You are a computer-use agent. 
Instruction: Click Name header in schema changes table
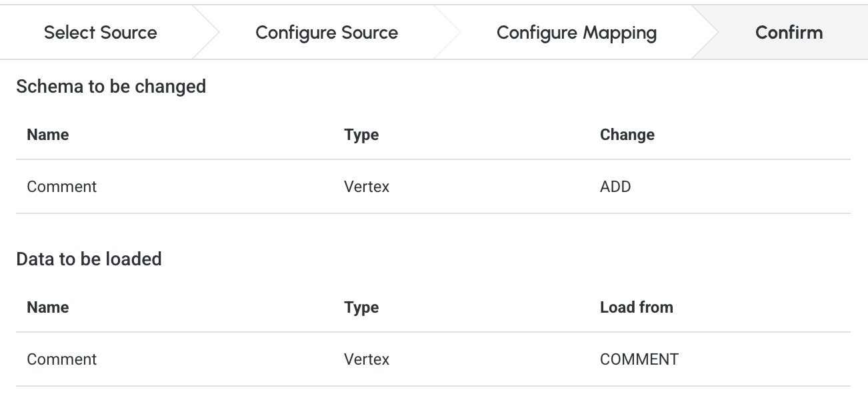pyautogui.click(x=48, y=135)
